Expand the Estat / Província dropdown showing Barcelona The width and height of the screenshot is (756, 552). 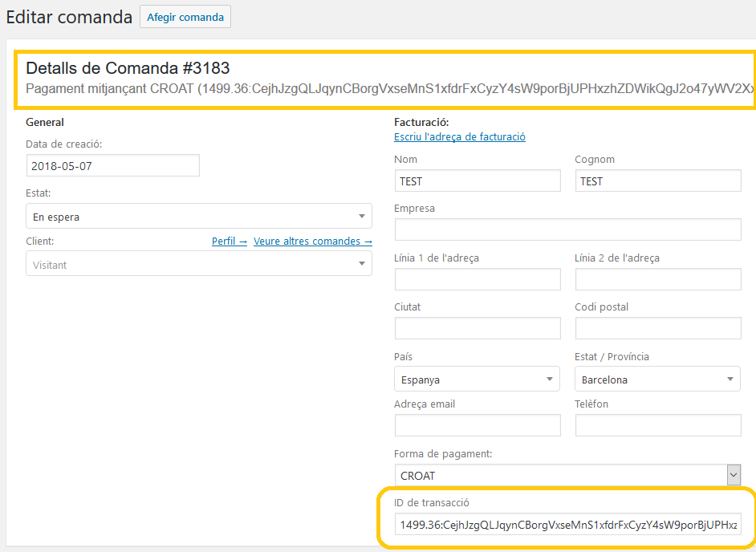point(657,379)
